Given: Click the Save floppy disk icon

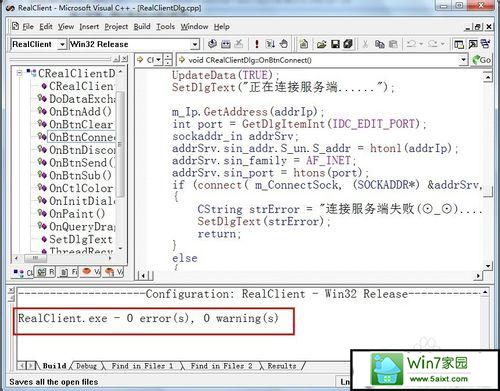Looking at the screenshot, I should click(335, 44).
